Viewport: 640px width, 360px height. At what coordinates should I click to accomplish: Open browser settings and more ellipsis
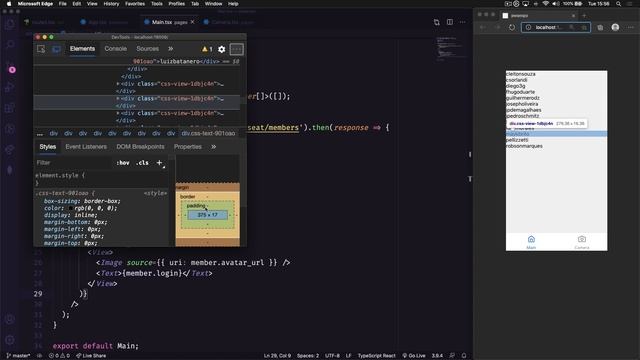point(631,27)
